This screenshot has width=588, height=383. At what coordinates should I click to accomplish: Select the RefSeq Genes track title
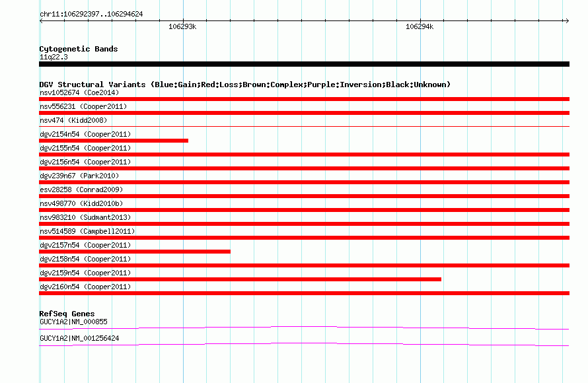pyautogui.click(x=67, y=314)
